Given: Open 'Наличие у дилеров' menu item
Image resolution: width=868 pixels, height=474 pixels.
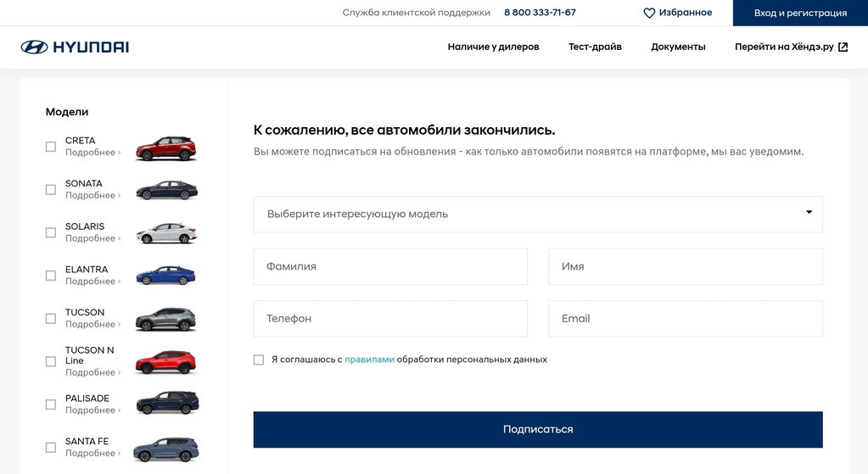Looking at the screenshot, I should pos(493,47).
